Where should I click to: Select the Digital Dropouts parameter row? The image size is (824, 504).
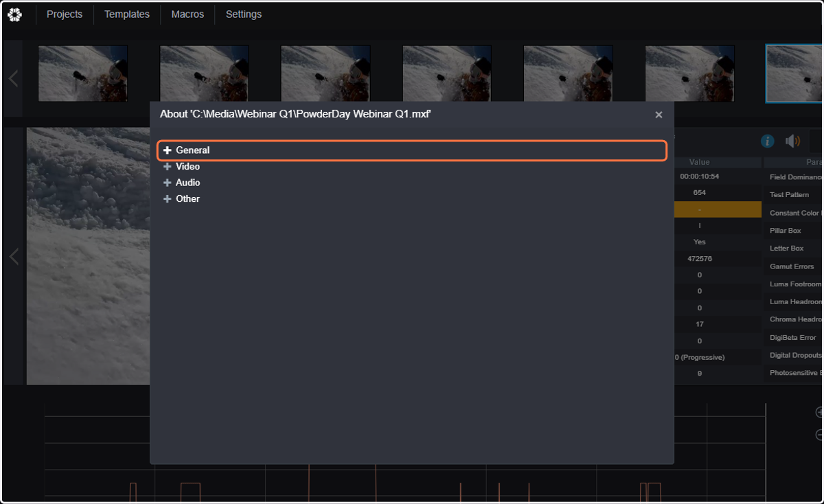coord(794,356)
